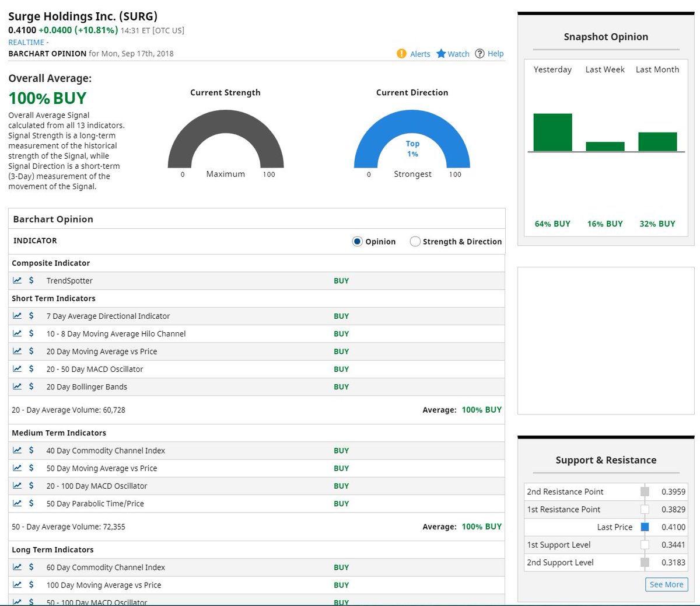Click the 1st Resistance Point value 0.3829
Viewport: 700px width, 606px height.
point(673,509)
